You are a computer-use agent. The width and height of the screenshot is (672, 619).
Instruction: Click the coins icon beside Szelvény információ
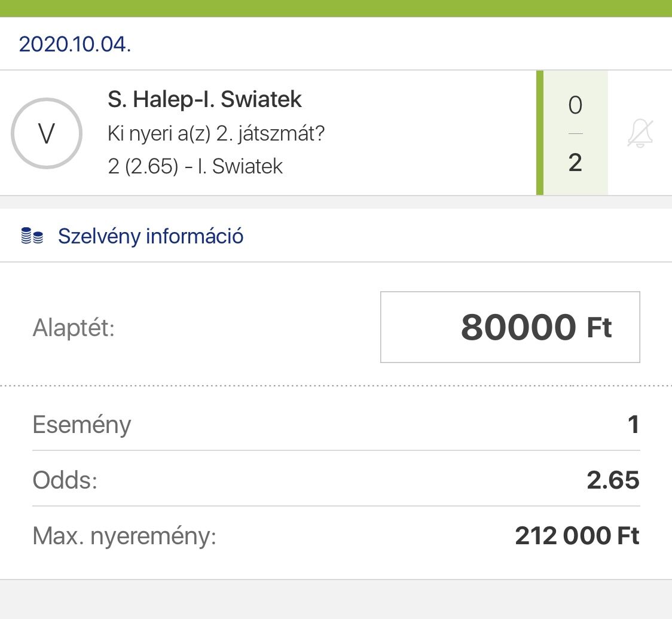[32, 236]
